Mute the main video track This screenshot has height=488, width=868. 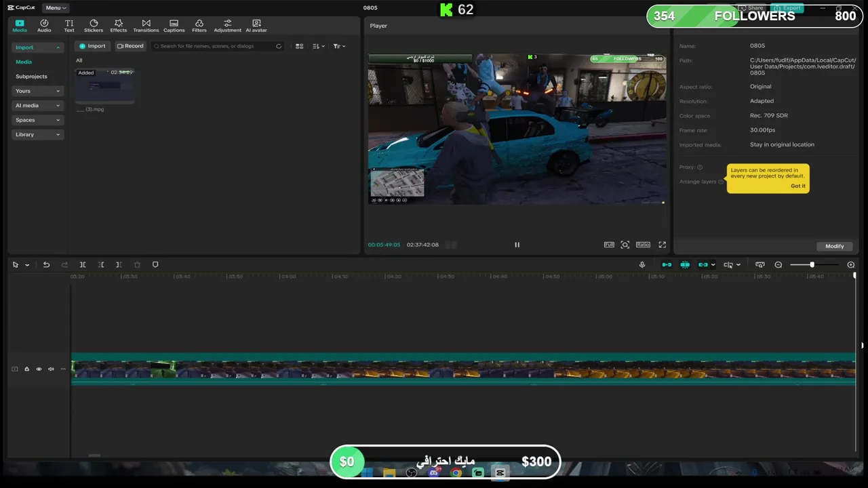point(51,369)
